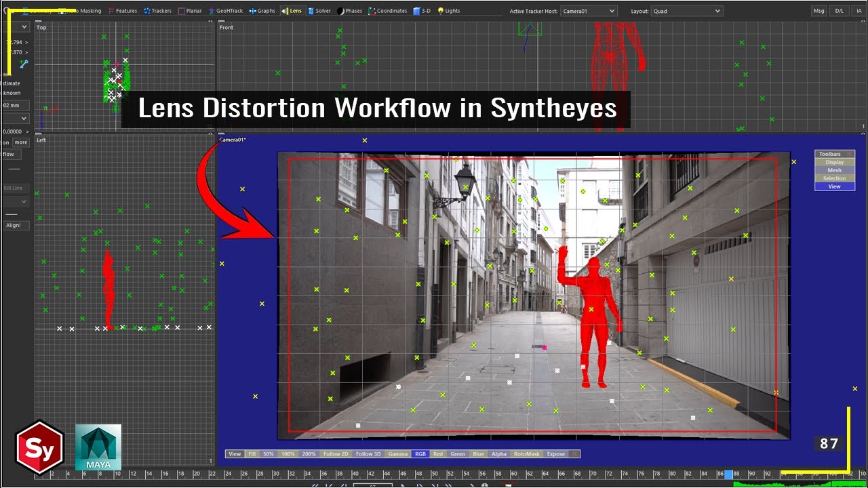The image size is (868, 488).
Task: Switch to the Phases room
Action: click(x=350, y=11)
